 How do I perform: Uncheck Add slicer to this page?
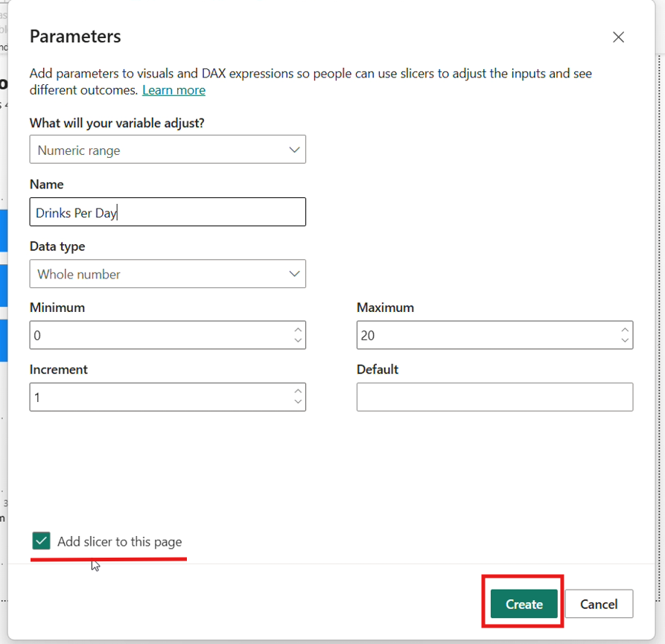42,541
